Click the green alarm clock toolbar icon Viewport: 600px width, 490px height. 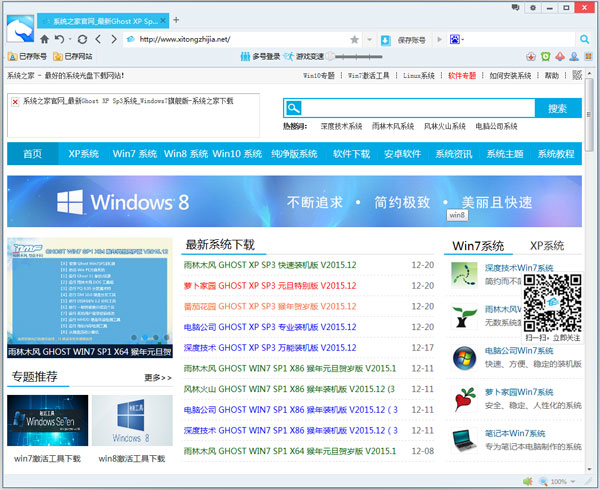pos(545,57)
